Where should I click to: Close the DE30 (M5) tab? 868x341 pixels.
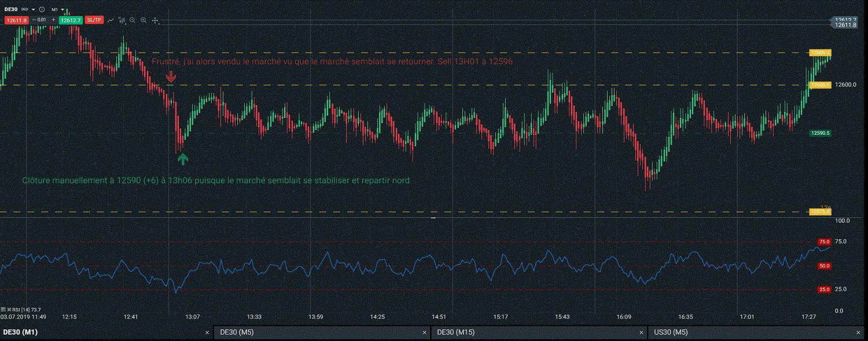coord(424,333)
